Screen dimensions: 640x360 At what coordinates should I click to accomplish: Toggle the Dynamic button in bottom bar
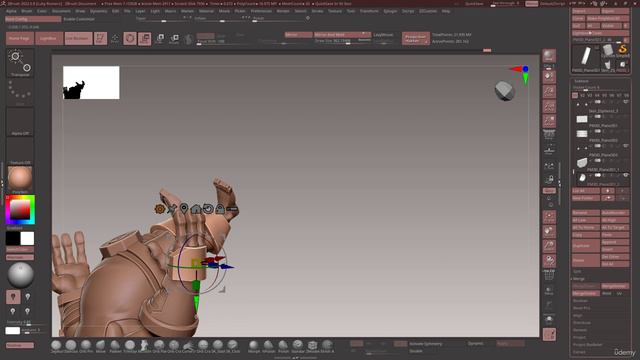tap(476, 344)
